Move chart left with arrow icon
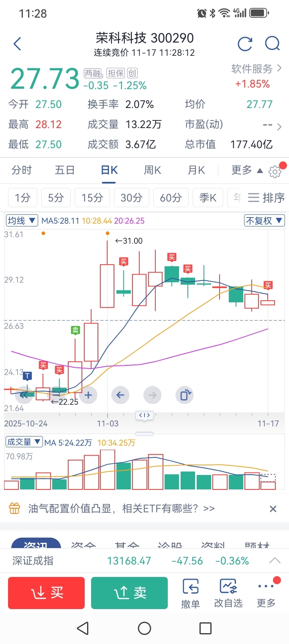Image resolution: width=289 pixels, height=644 pixels. pos(120,395)
